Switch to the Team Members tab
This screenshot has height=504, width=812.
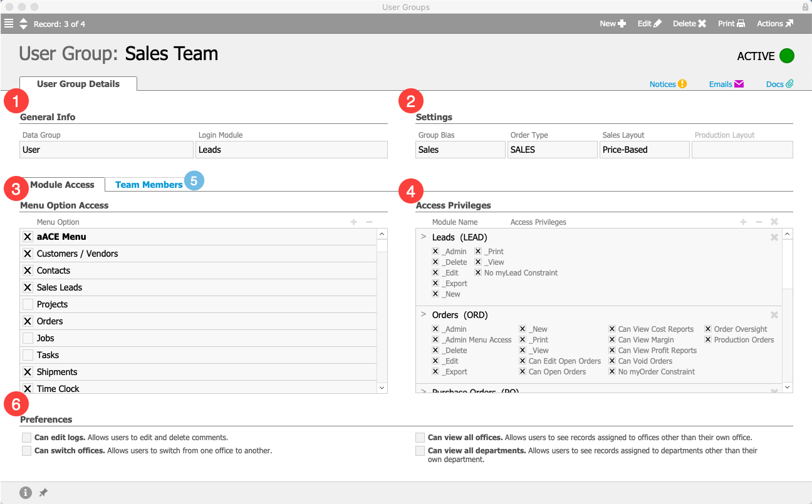(148, 185)
